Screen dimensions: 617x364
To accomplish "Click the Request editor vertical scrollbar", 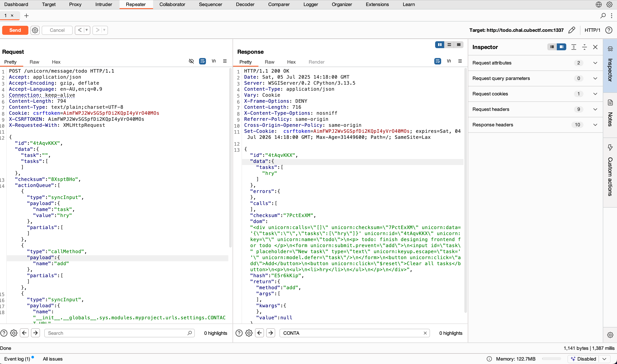I will pyautogui.click(x=230, y=158).
